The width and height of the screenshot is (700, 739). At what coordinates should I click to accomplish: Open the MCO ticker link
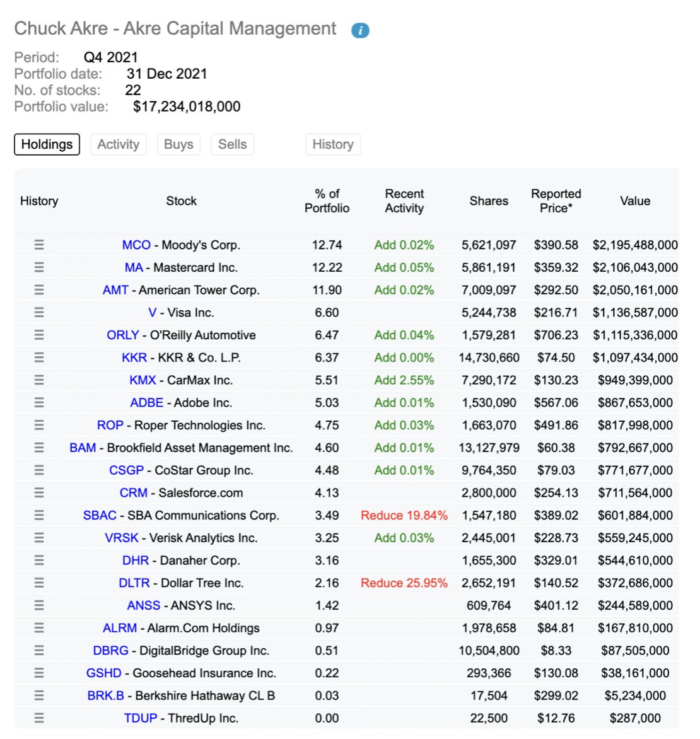click(136, 245)
